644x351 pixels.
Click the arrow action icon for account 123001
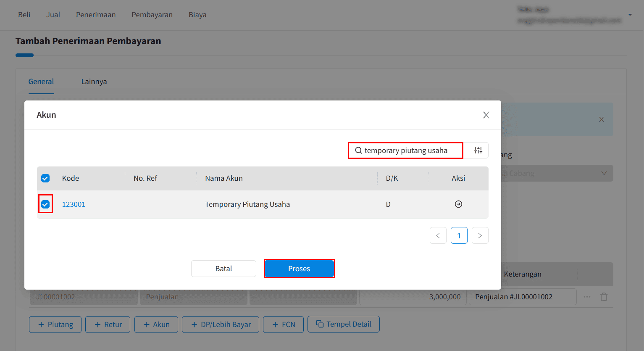(x=458, y=204)
